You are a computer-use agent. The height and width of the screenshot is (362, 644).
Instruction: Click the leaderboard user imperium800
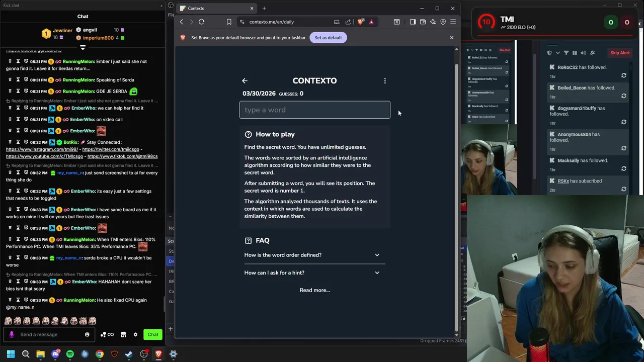pos(98,38)
